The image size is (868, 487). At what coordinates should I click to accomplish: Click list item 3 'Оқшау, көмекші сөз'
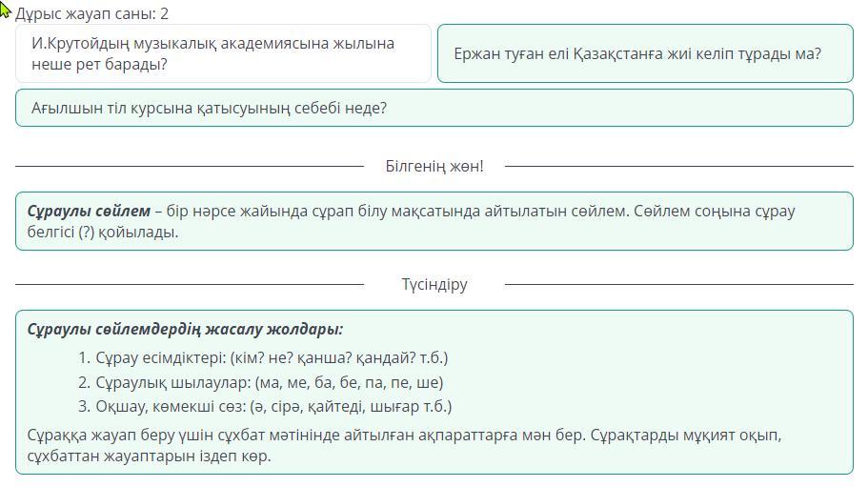[x=265, y=407]
